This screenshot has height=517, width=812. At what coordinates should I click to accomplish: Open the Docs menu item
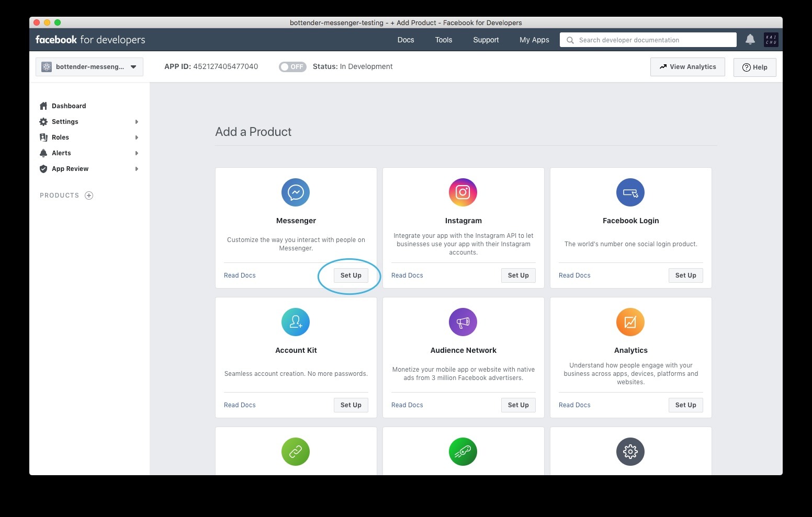point(406,40)
